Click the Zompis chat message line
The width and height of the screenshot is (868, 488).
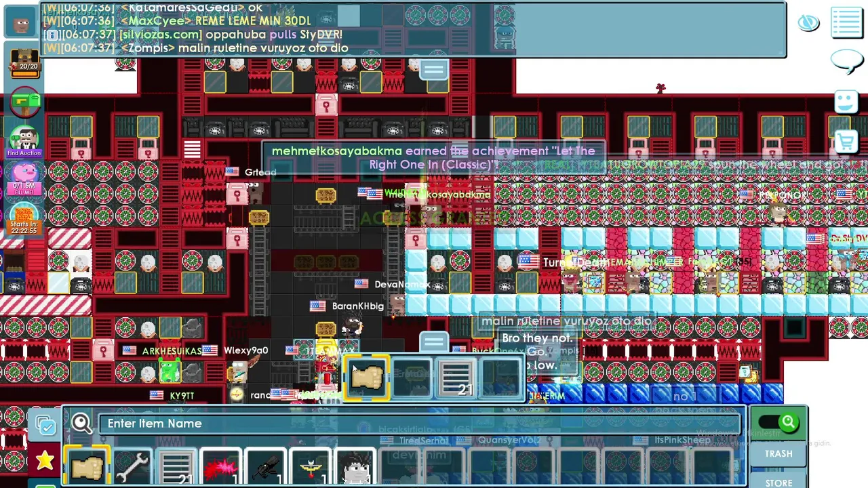pos(196,48)
